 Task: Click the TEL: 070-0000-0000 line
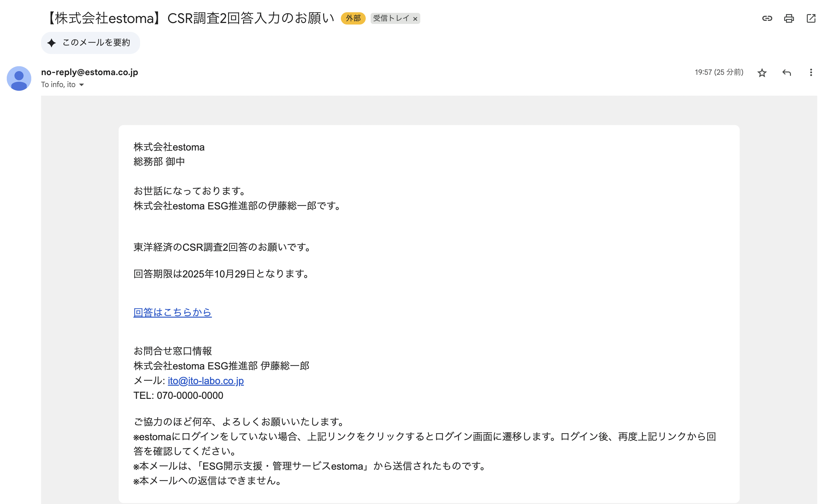[178, 395]
